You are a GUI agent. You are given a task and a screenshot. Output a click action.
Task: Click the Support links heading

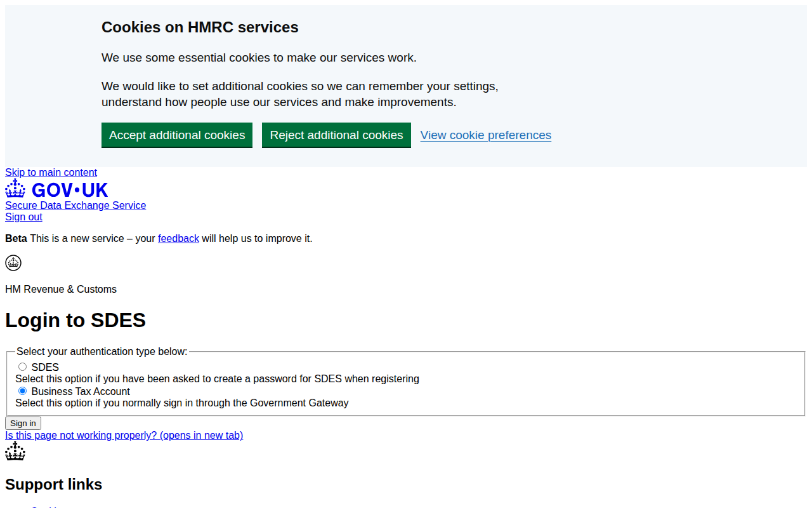(53, 484)
